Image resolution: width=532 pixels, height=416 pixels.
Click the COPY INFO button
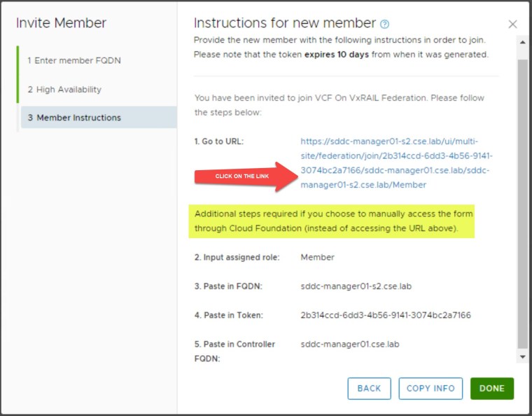click(x=430, y=388)
